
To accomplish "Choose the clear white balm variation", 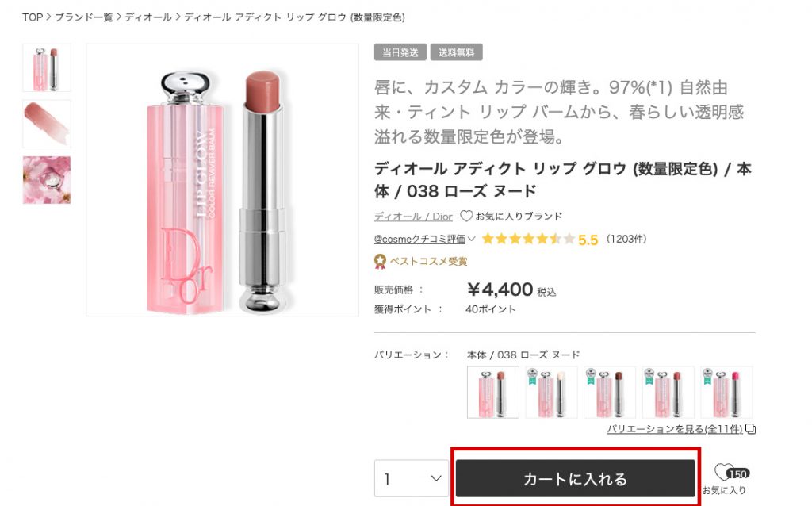I will (551, 392).
